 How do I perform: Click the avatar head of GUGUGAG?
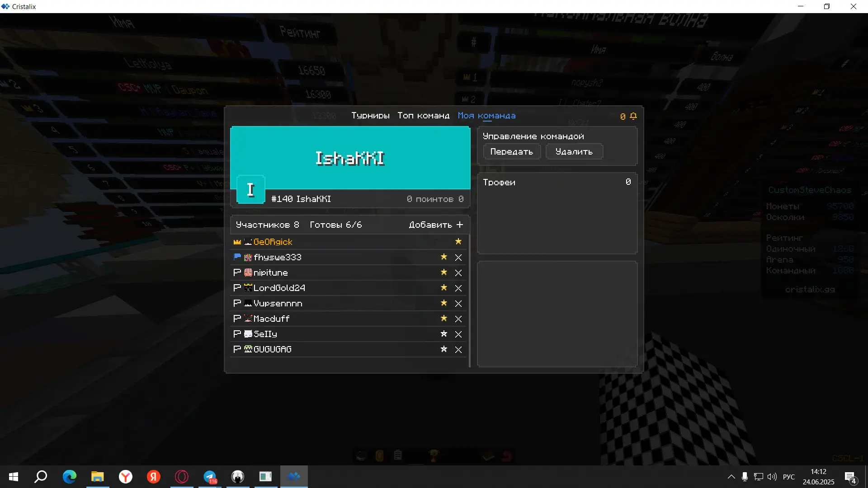248,349
